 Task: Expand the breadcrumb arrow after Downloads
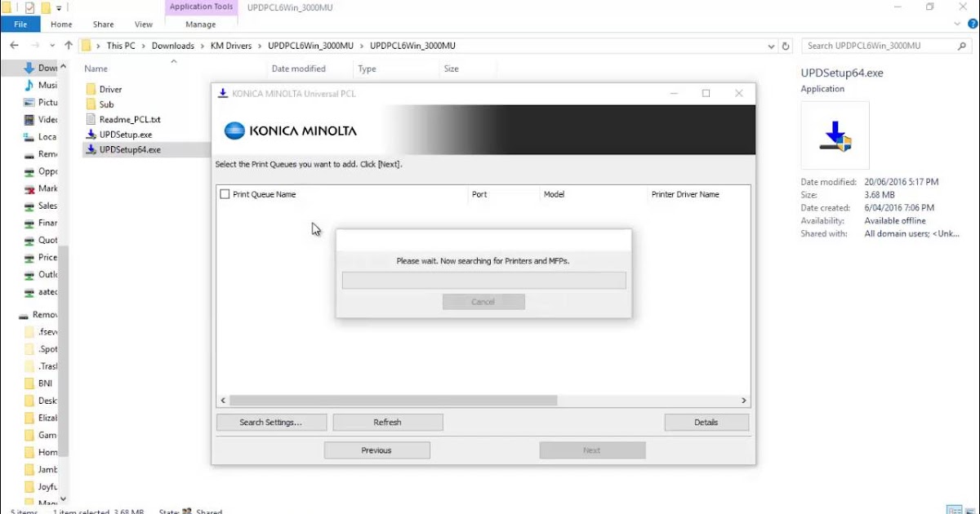pyautogui.click(x=203, y=46)
